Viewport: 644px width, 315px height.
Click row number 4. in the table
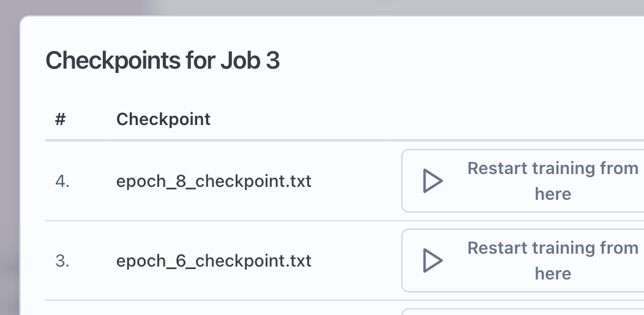pos(62,181)
